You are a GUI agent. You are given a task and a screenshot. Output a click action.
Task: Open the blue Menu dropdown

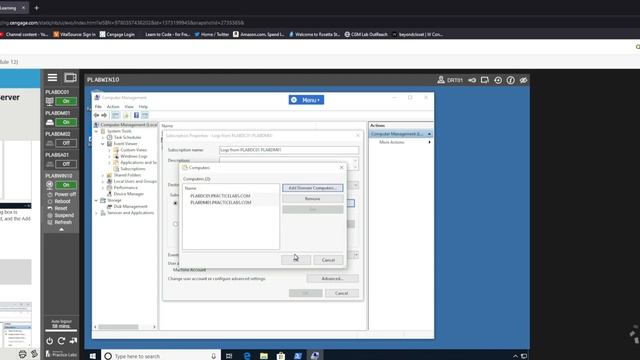[x=306, y=100]
